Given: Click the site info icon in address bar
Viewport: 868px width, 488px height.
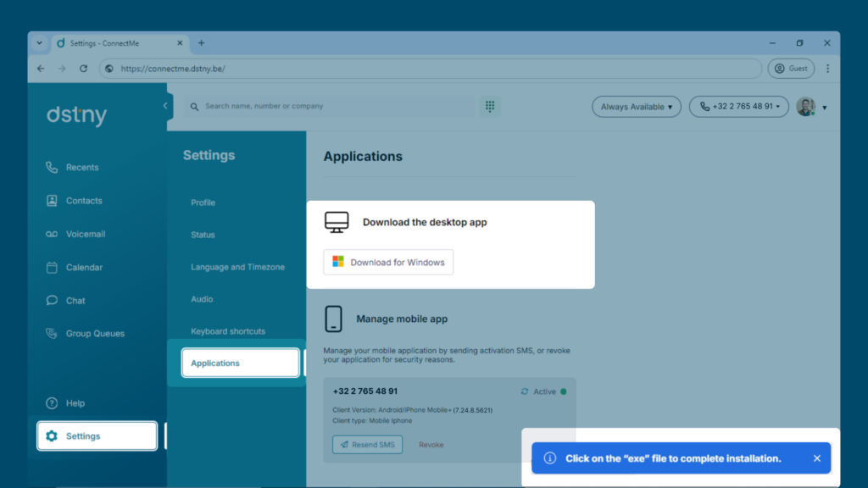Looking at the screenshot, I should point(109,69).
